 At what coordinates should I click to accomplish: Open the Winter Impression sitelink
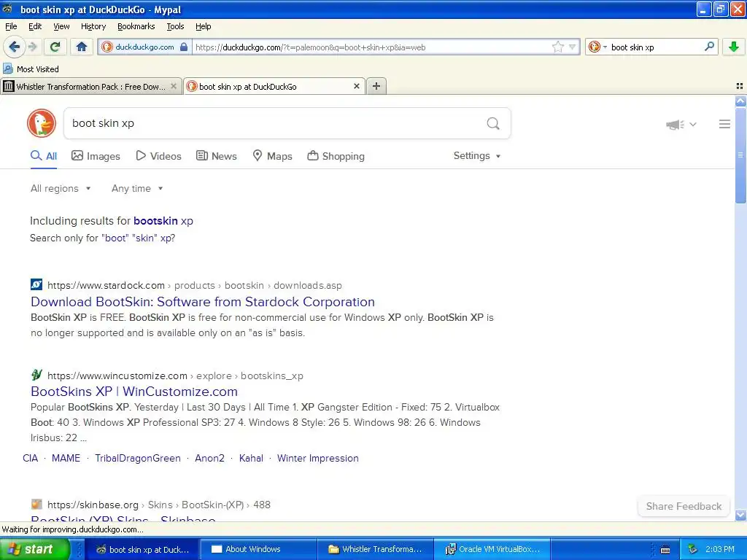318,458
